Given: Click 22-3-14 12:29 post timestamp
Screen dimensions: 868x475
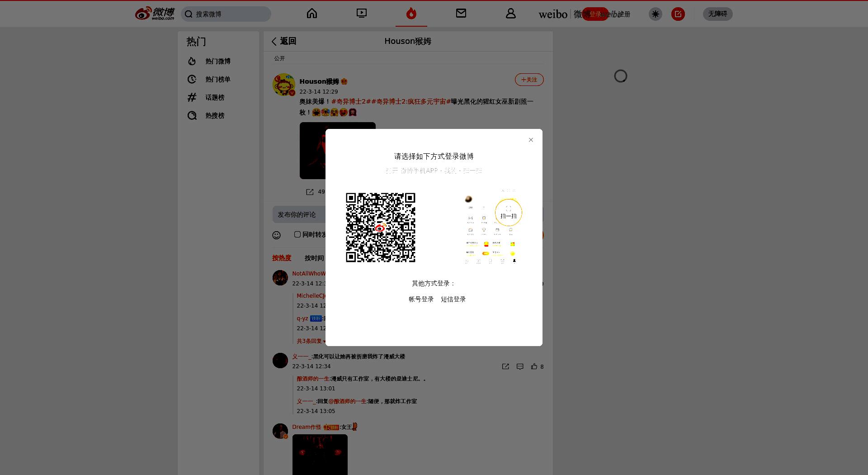Looking at the screenshot, I should pyautogui.click(x=318, y=91).
